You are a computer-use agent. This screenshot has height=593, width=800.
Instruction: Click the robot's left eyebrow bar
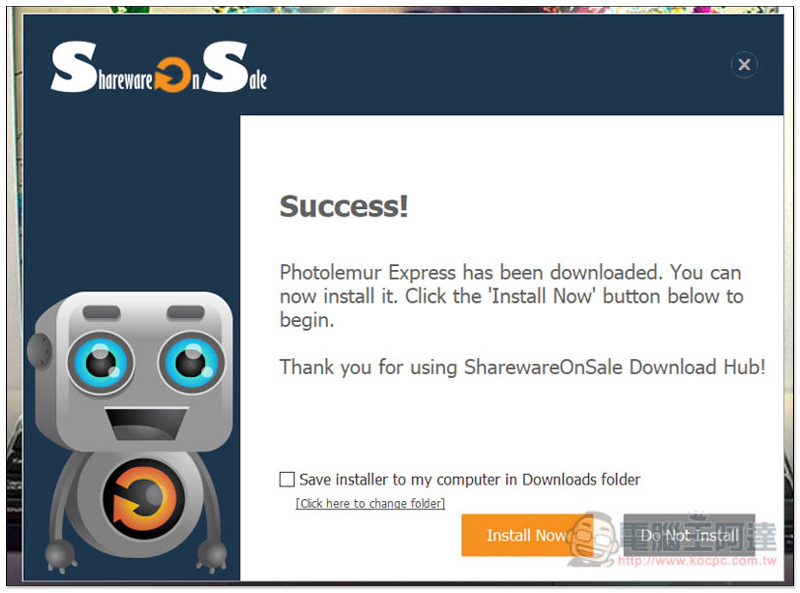(102, 312)
